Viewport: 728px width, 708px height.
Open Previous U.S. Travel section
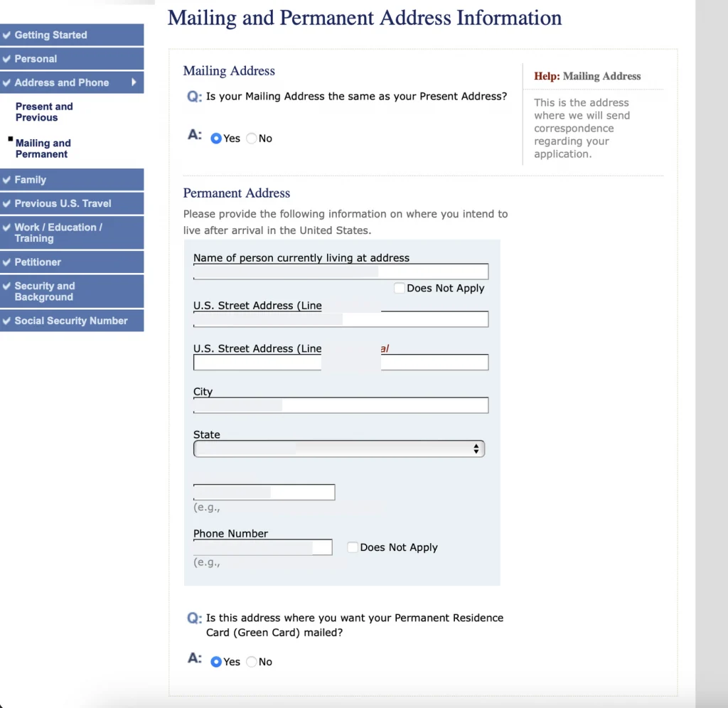click(x=72, y=203)
